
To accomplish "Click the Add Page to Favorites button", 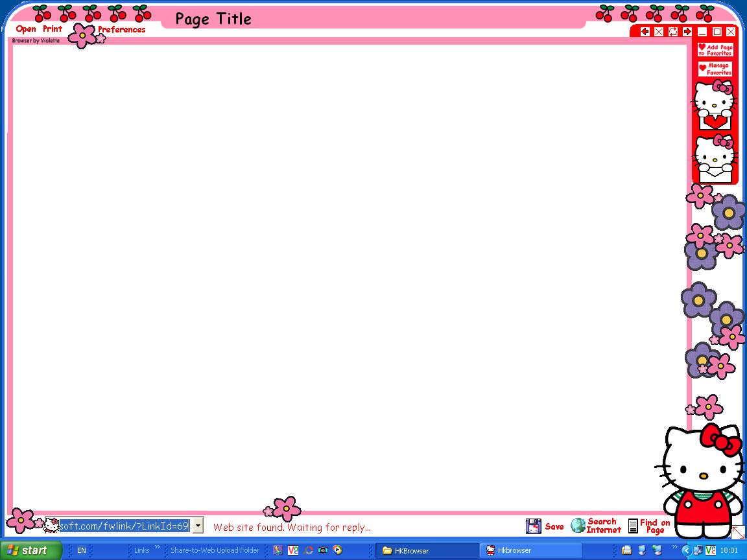I will [715, 49].
